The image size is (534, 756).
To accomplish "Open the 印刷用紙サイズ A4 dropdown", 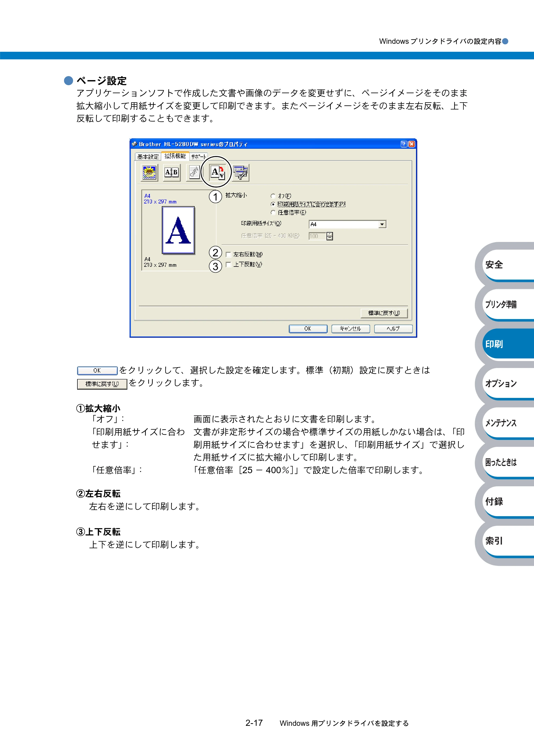I will 347,224.
